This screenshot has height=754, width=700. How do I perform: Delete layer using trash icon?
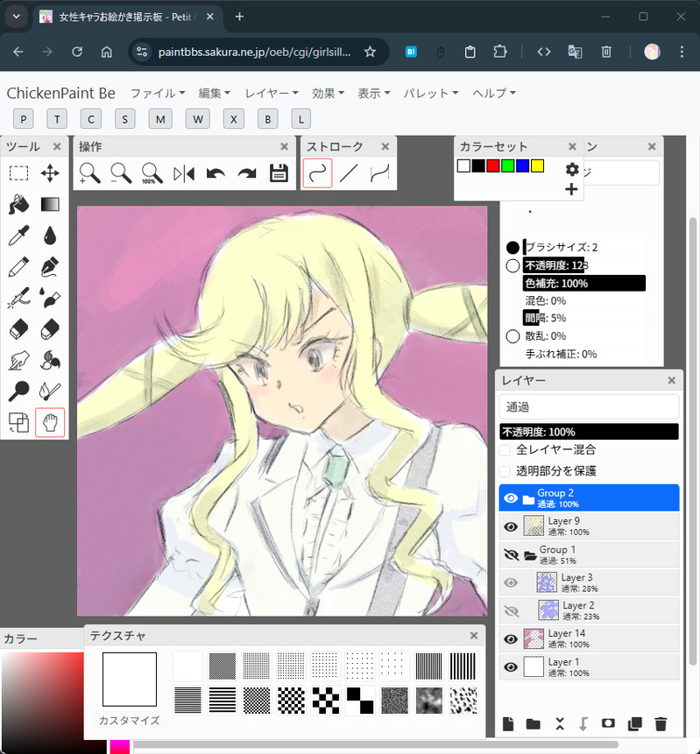click(x=661, y=723)
